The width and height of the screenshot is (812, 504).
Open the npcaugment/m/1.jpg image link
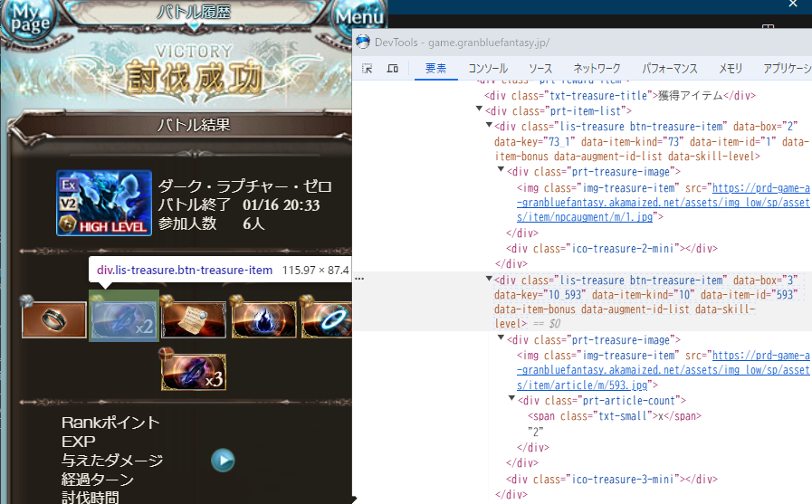[x=663, y=203]
